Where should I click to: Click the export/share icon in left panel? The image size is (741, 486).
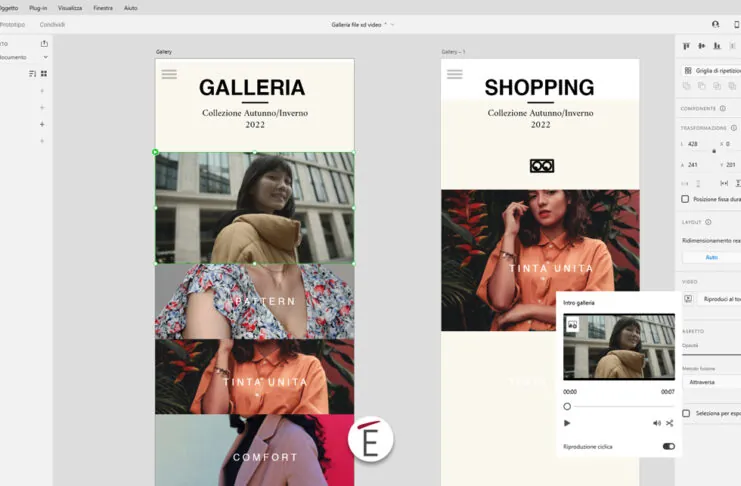click(x=44, y=43)
